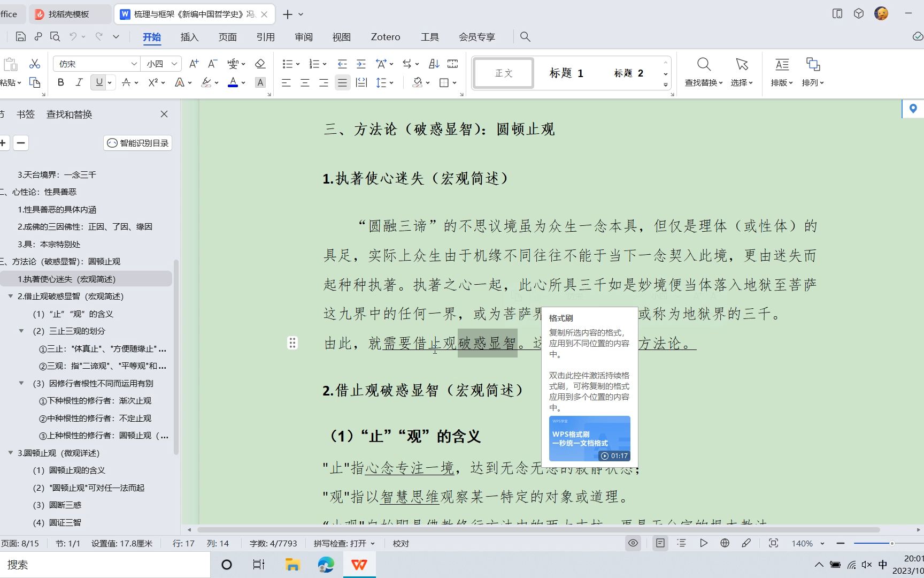Switch to the 引用 tab
This screenshot has height=578, width=924.
[x=265, y=37]
